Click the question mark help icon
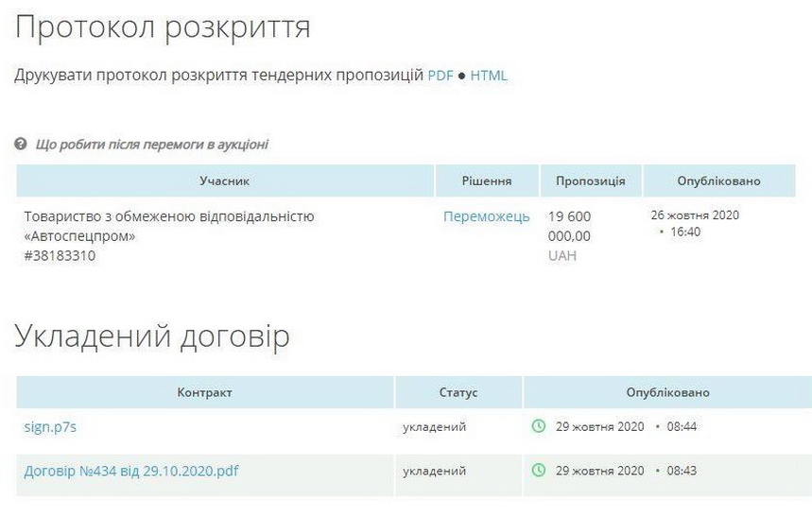 tap(21, 145)
